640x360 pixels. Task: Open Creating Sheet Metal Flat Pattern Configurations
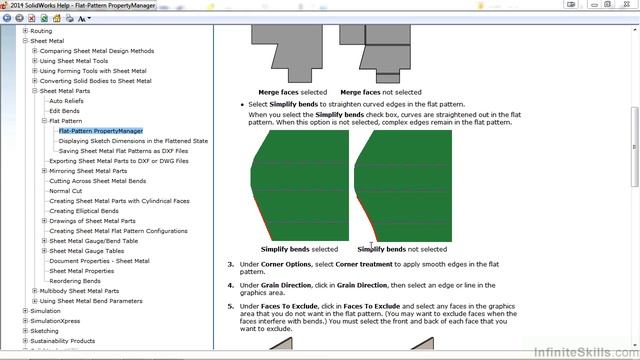pos(118,231)
